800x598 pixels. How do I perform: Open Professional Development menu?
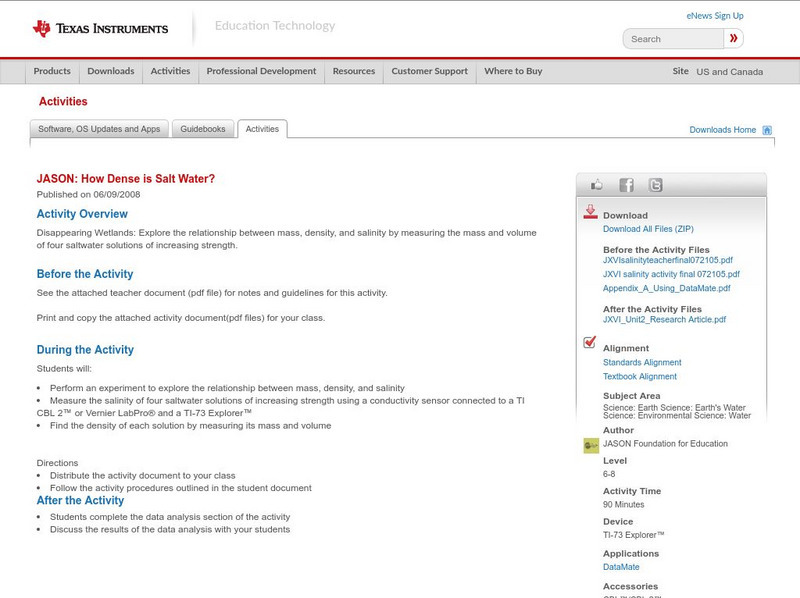click(x=261, y=71)
